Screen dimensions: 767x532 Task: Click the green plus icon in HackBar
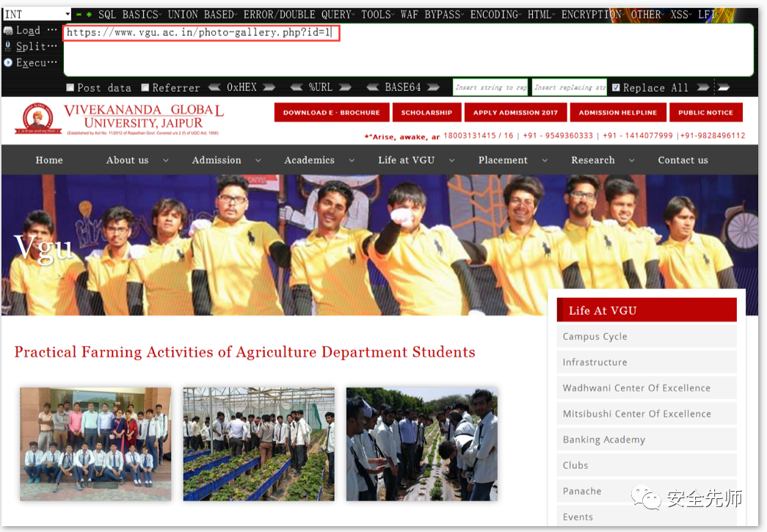[89, 15]
